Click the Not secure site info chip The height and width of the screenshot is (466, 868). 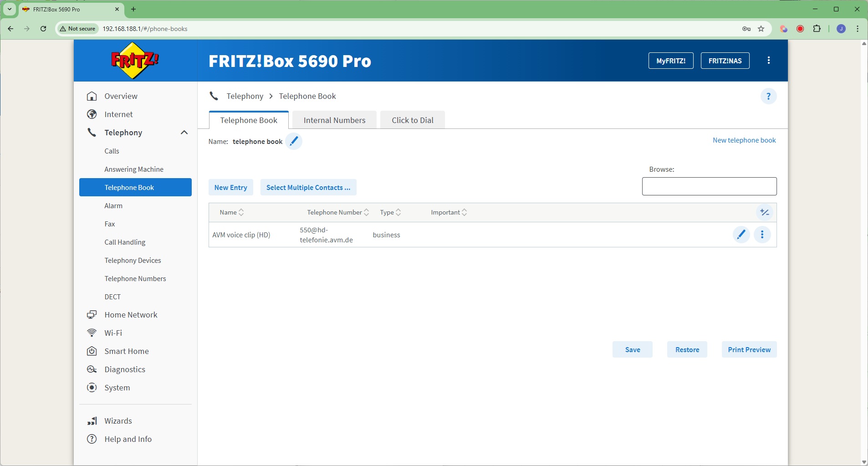click(x=78, y=29)
